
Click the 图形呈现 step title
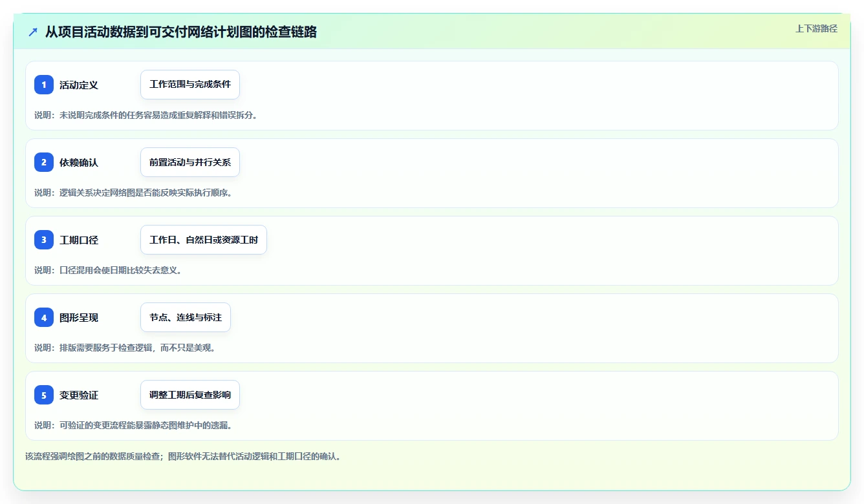point(79,317)
